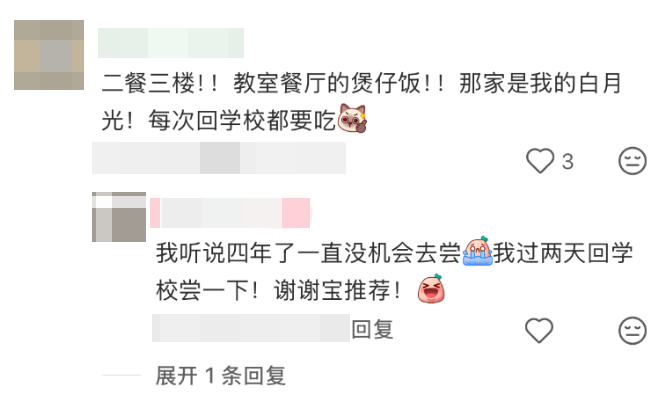Viewport: 668px width, 404px height.
Task: Tap the crying peach emoji in reply
Action: coord(478,251)
